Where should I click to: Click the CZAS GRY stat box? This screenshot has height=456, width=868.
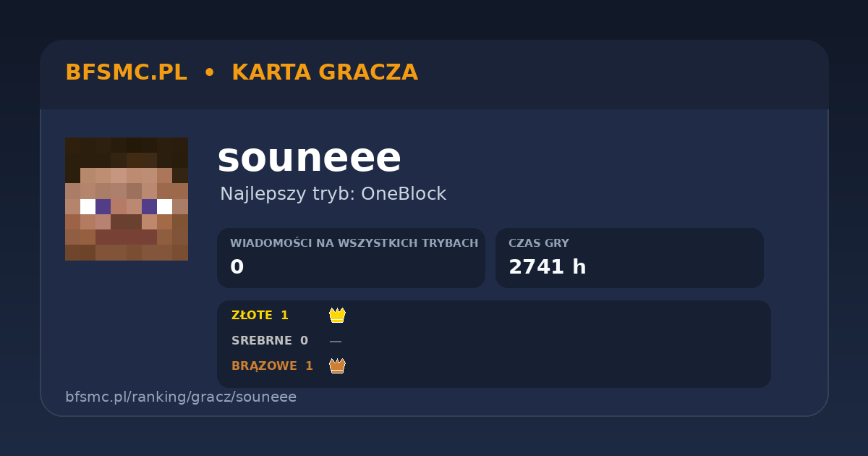coord(629,258)
